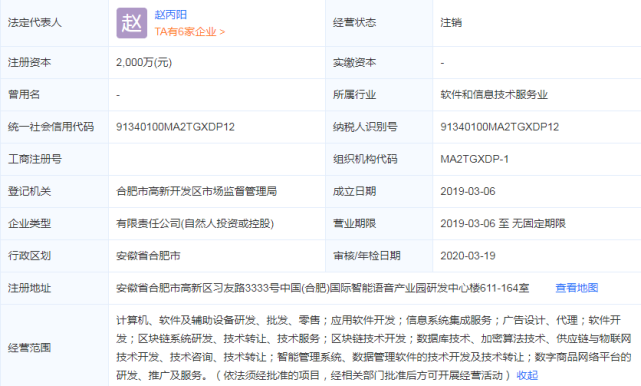Select company type 有限责任公司(自然人投资或控股)

[195, 223]
